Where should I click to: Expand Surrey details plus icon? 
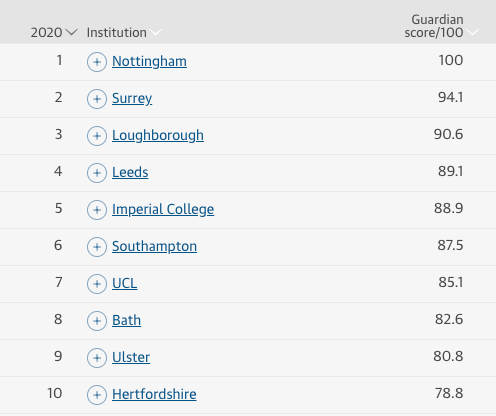coord(97,99)
